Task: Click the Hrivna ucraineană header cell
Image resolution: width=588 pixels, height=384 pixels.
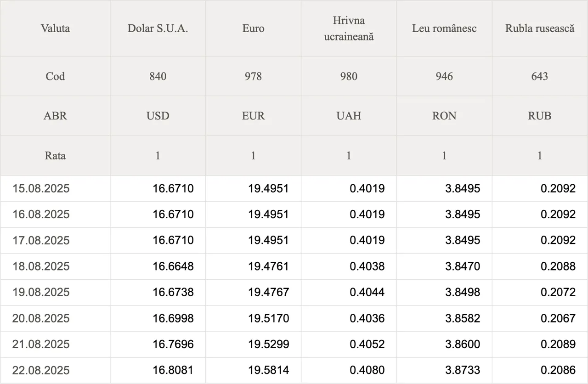Action: (x=349, y=28)
